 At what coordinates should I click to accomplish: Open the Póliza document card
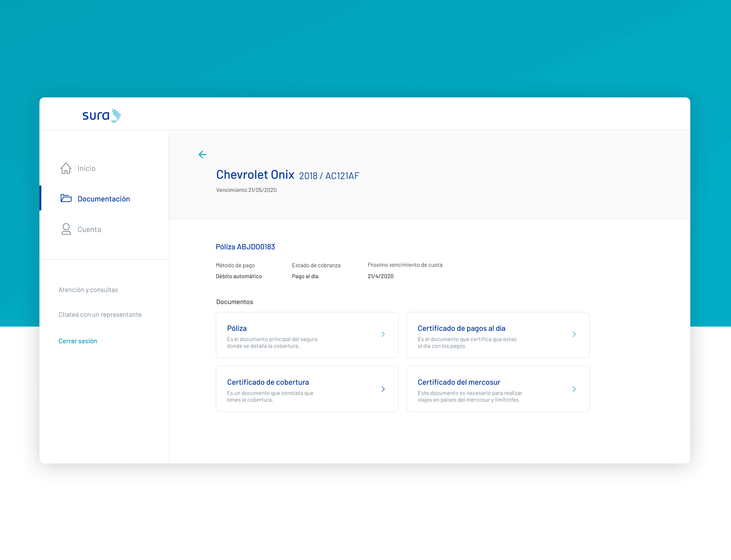click(307, 335)
